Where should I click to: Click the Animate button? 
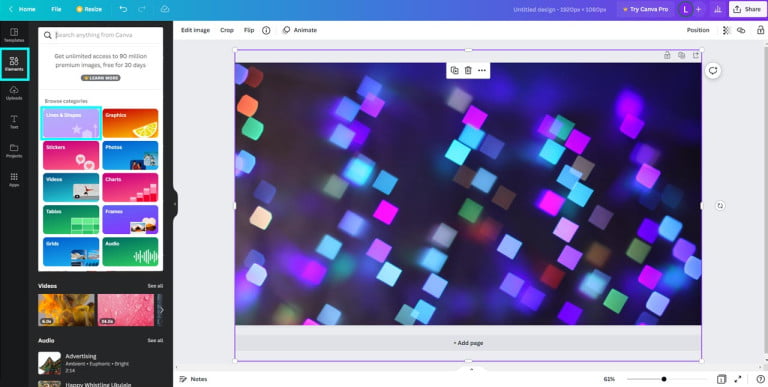(x=300, y=30)
